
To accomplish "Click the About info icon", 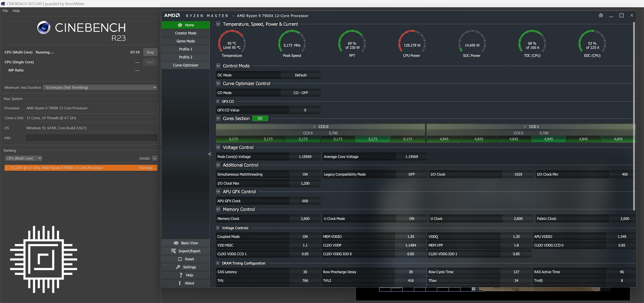I will click(180, 283).
